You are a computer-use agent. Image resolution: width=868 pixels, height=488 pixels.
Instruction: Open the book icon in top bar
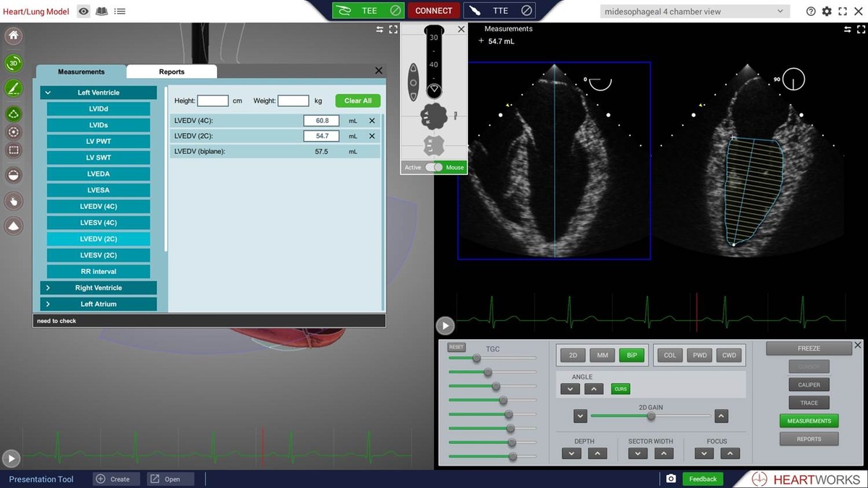tap(102, 12)
